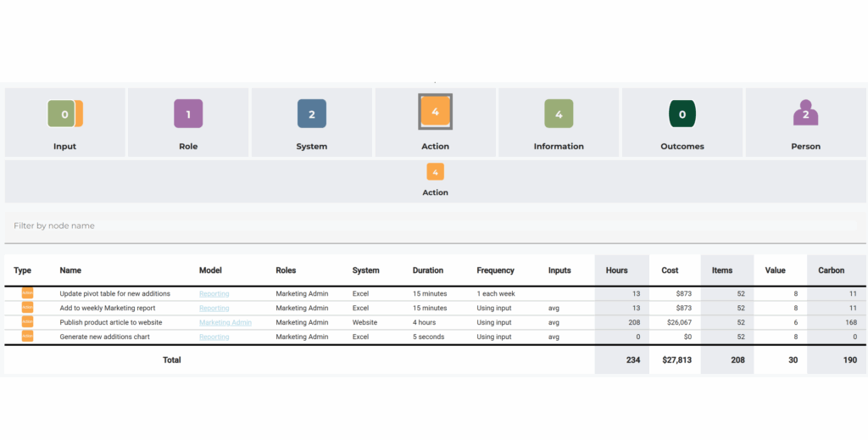The height and width of the screenshot is (440, 868).
Task: Click the small orange Action sub-category icon
Action: (x=435, y=172)
